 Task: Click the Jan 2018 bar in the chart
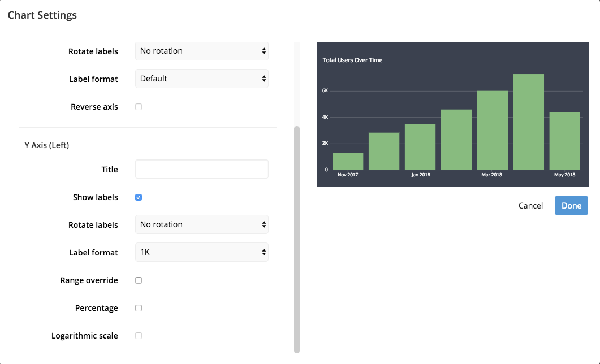click(420, 147)
